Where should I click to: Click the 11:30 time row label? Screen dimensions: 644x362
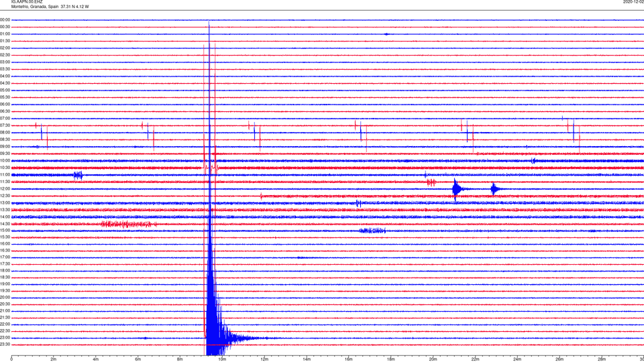coord(5,182)
